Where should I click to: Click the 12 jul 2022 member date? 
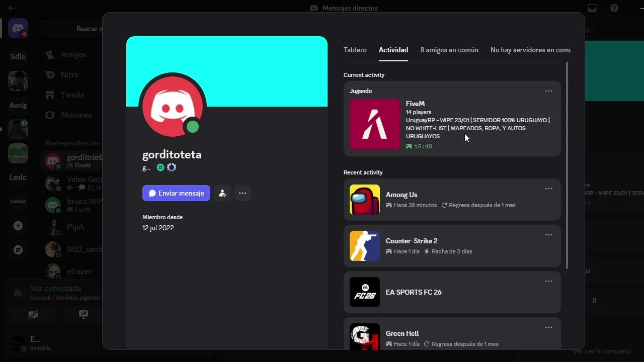point(158,228)
